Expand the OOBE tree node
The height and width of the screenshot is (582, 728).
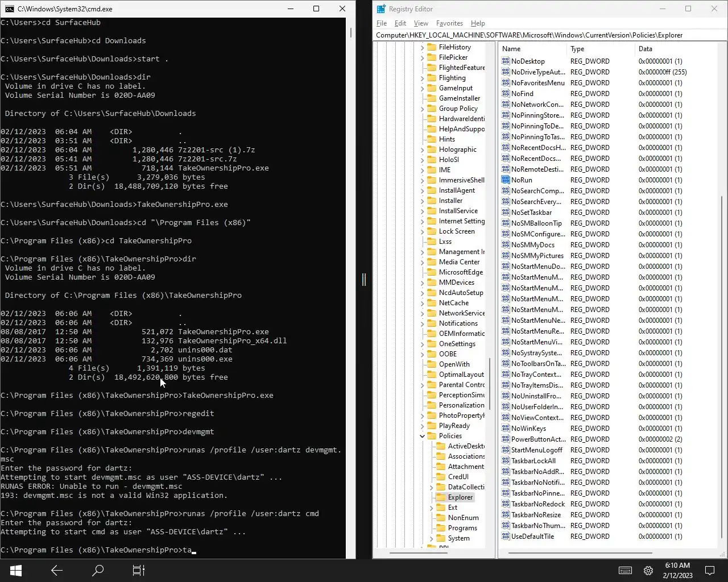point(422,354)
